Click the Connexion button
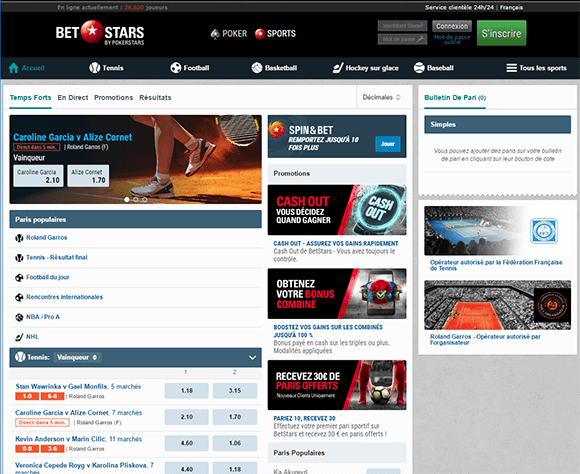580x474 pixels. click(x=452, y=26)
